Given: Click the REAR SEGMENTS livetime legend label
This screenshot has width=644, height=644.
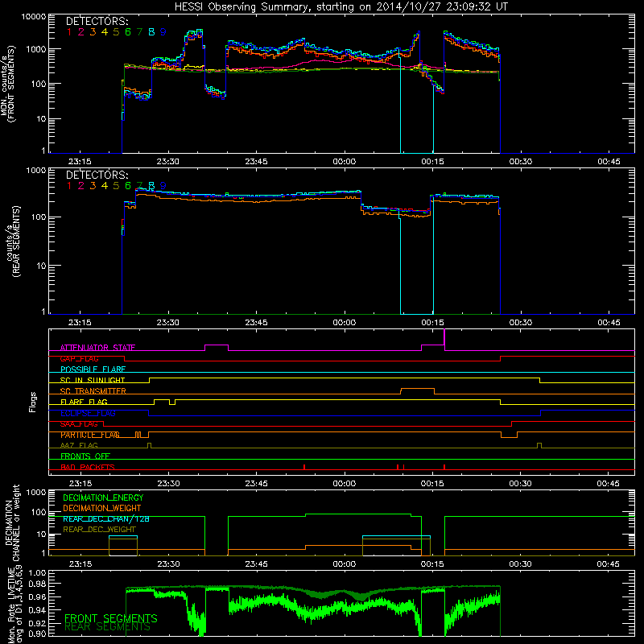Looking at the screenshot, I should tap(108, 627).
